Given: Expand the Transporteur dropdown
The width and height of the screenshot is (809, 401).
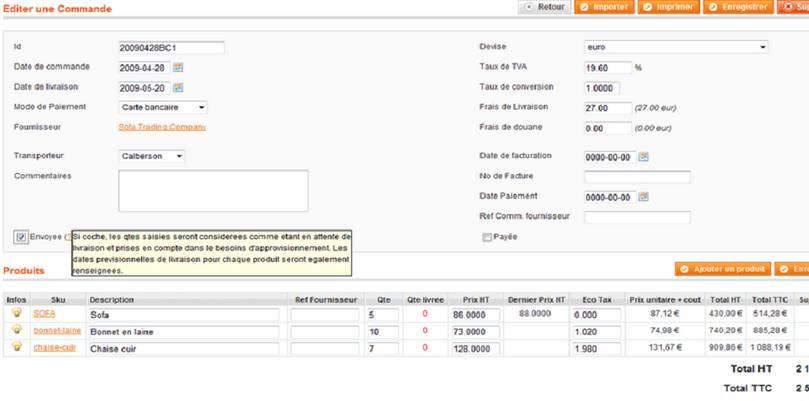Looking at the screenshot, I should click(x=151, y=156).
